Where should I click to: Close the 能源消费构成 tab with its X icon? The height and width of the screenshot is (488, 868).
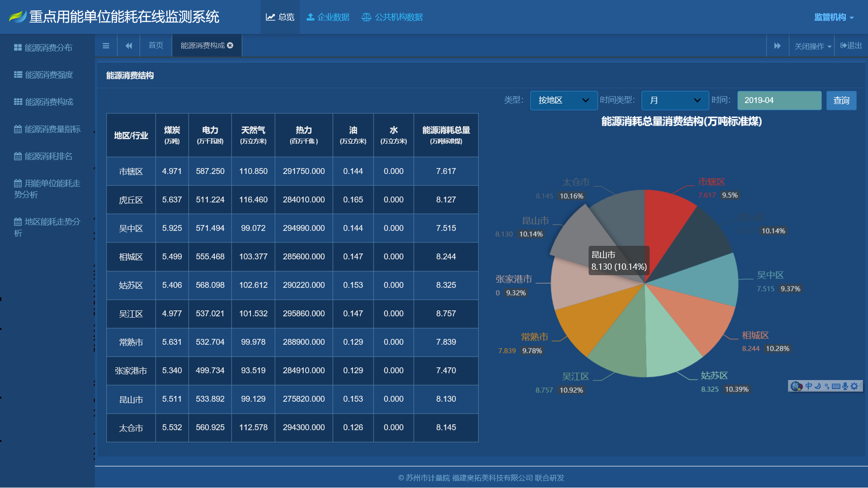pos(230,45)
